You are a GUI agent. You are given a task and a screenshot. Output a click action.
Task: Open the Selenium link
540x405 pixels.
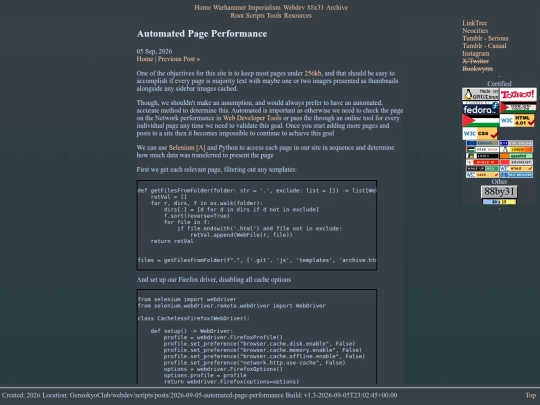(x=181, y=148)
